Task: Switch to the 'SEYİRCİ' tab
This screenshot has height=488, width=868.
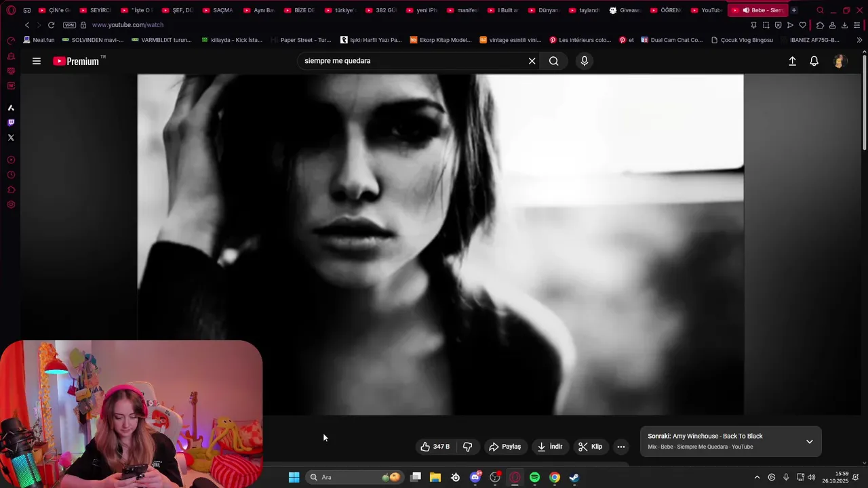Action: 95,10
